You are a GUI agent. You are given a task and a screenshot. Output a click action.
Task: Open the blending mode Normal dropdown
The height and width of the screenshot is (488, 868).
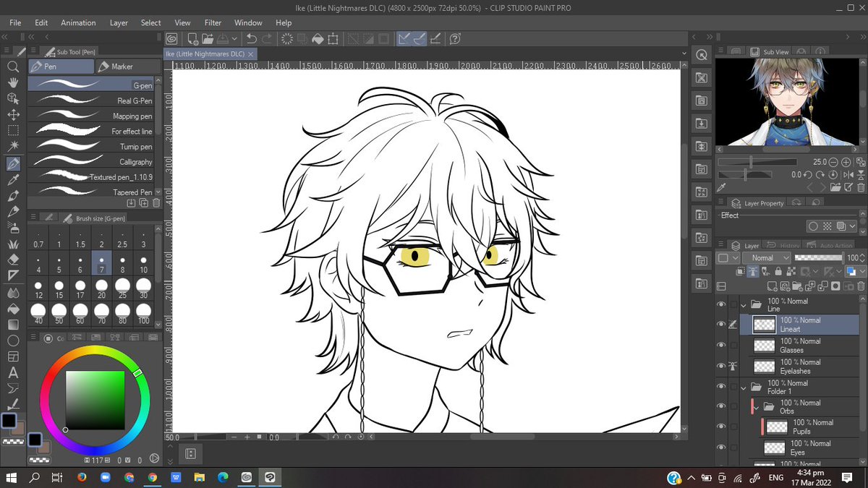coord(766,257)
